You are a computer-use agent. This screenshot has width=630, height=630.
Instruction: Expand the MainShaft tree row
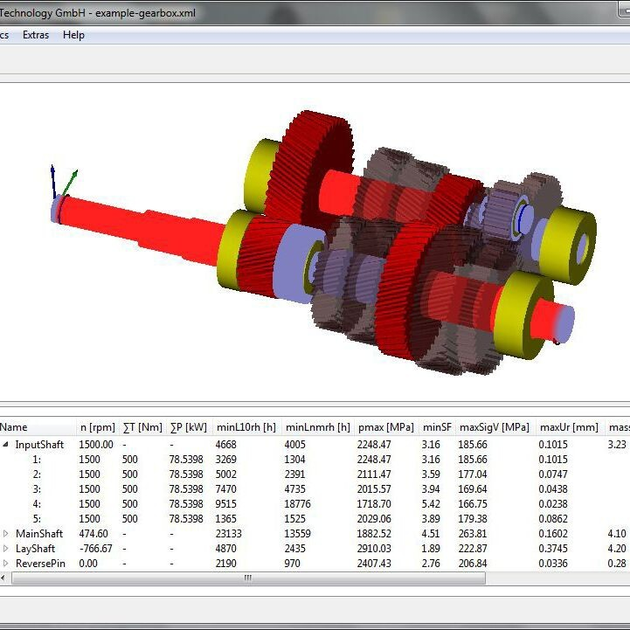point(6,534)
